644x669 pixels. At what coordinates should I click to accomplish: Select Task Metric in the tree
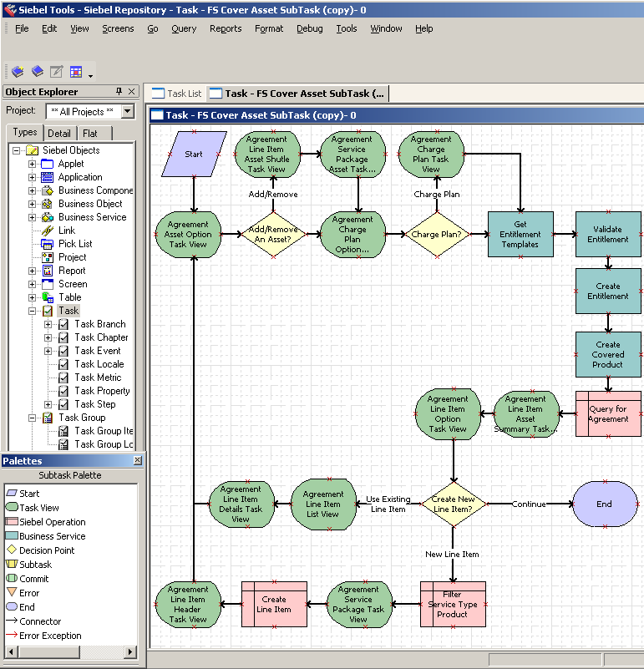pos(98,378)
